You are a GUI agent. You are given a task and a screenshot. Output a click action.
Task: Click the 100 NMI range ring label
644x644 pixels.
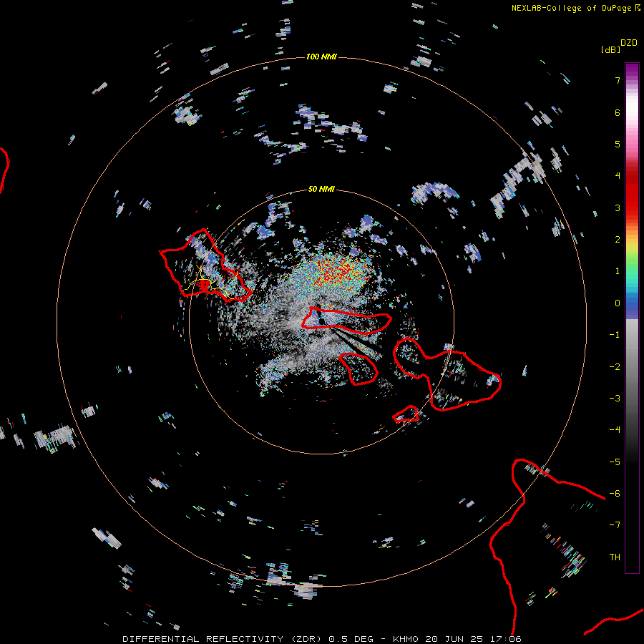pos(321,57)
